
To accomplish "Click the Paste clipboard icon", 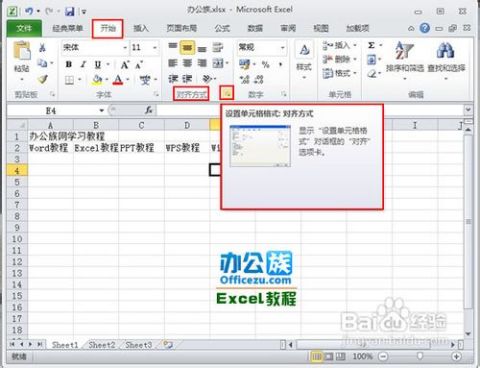I will pos(22,51).
